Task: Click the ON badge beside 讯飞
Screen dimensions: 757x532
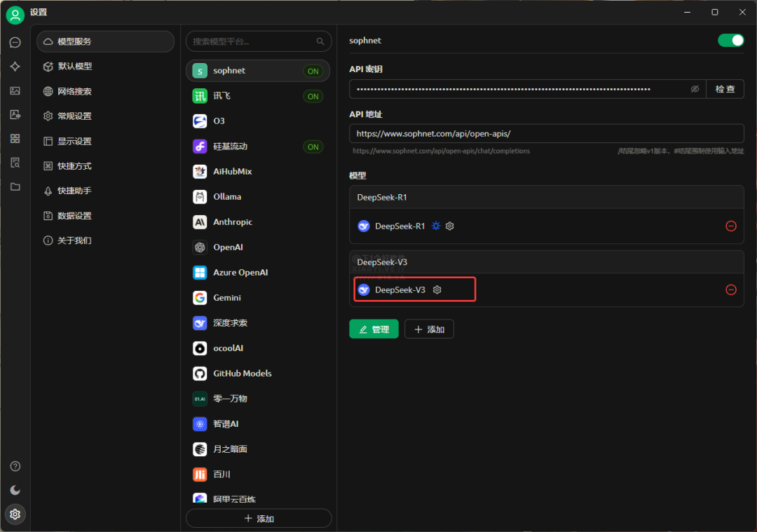Action: 313,97
